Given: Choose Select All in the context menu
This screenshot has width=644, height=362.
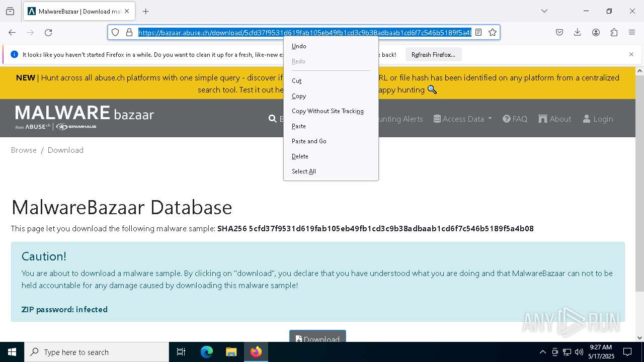Looking at the screenshot, I should [331, 171].
